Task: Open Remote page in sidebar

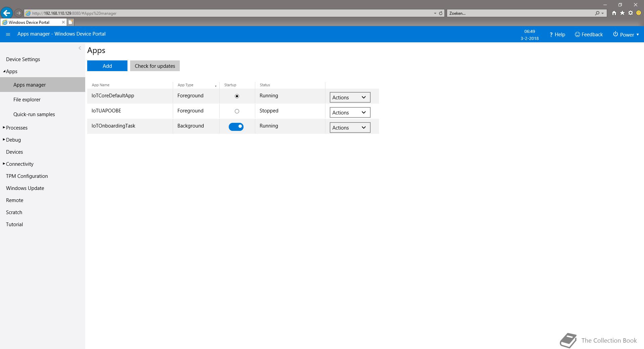Action: tap(15, 200)
